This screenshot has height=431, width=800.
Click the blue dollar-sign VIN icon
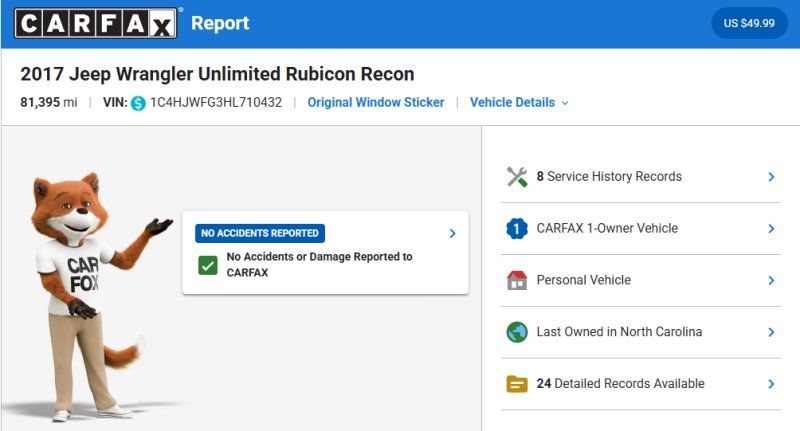(x=138, y=103)
